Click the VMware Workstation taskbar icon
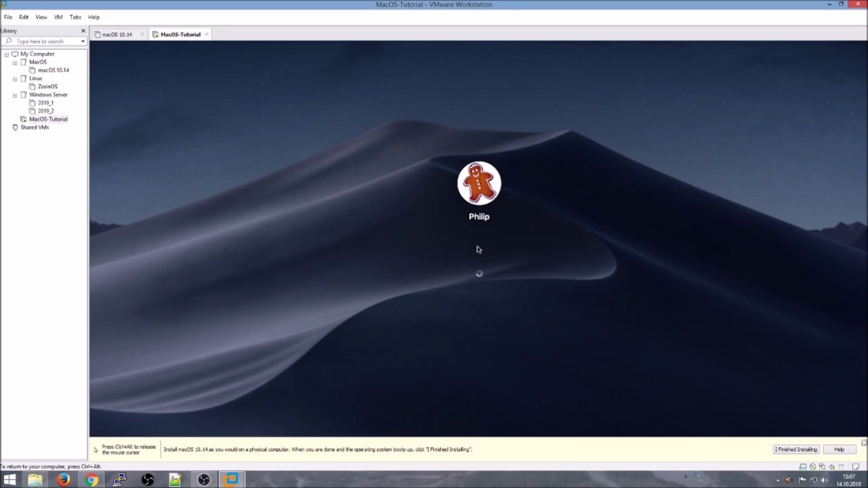This screenshot has width=868, height=488. 231,480
